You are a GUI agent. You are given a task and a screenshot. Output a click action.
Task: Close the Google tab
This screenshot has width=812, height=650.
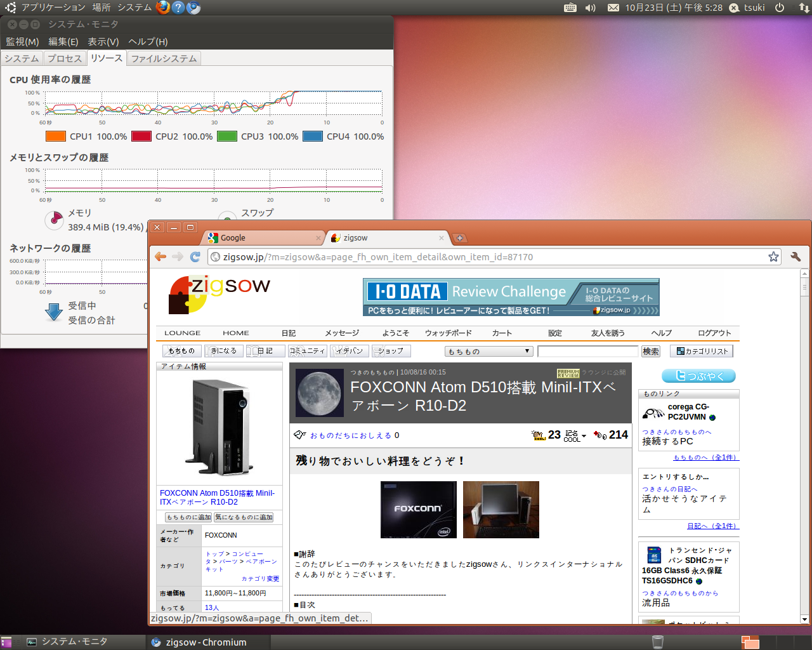318,238
